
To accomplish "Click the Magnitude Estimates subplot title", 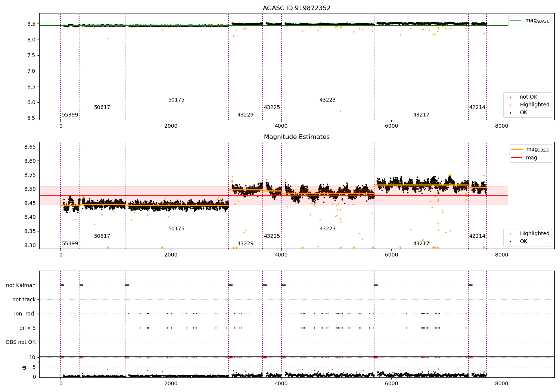I will click(x=296, y=137).
